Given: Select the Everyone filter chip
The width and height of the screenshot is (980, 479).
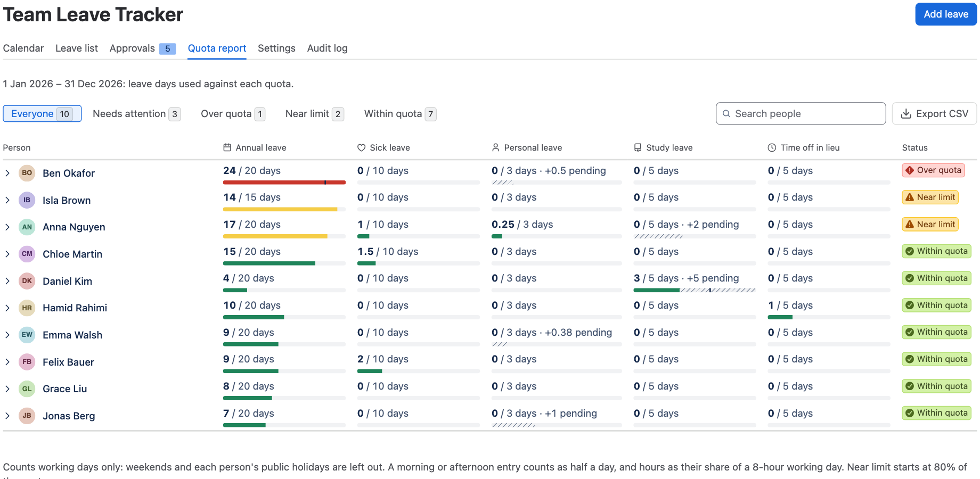Looking at the screenshot, I should pos(42,113).
